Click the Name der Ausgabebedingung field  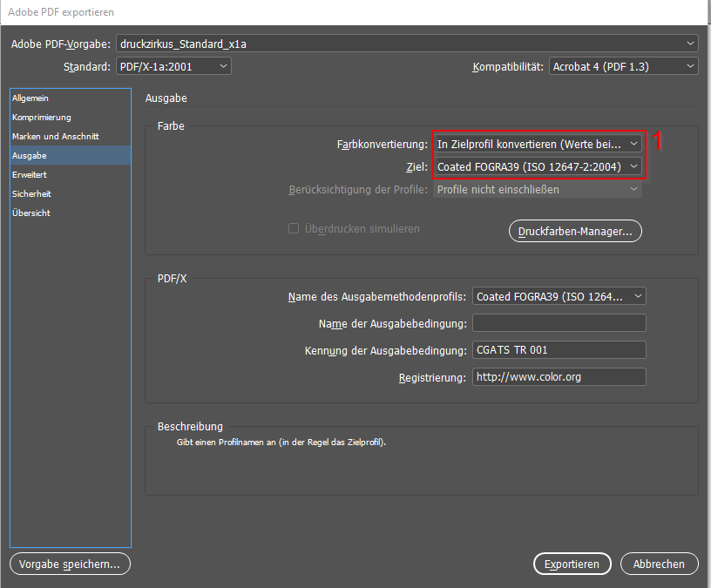point(559,324)
